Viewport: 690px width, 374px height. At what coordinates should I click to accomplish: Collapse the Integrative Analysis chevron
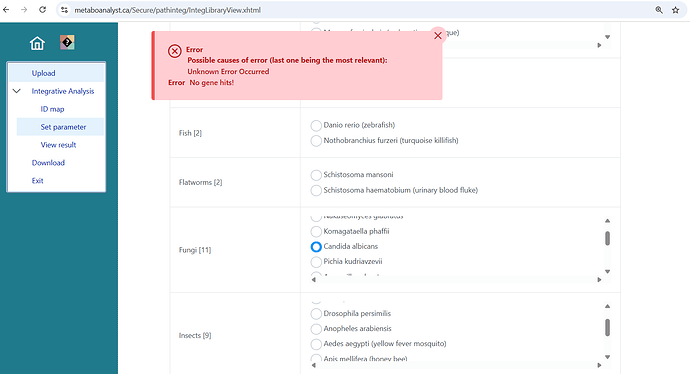[x=17, y=91]
